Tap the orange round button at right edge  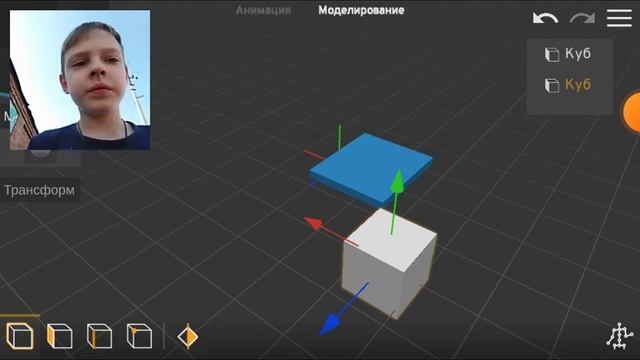point(632,112)
